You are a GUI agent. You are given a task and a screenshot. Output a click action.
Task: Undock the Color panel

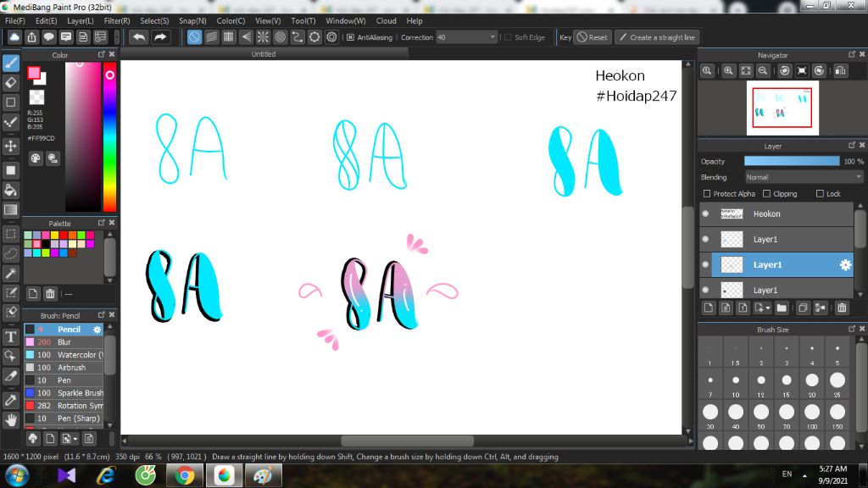click(102, 54)
